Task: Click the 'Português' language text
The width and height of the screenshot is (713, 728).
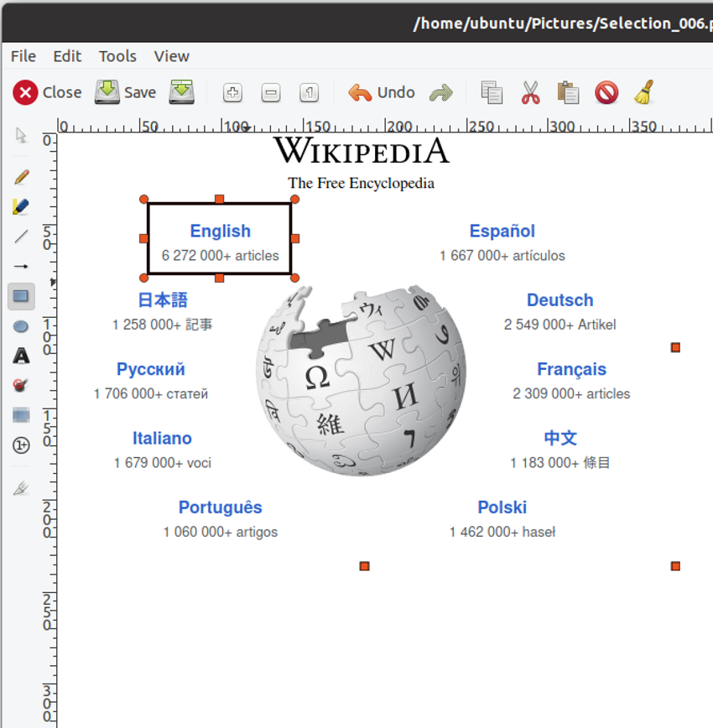Action: click(220, 507)
